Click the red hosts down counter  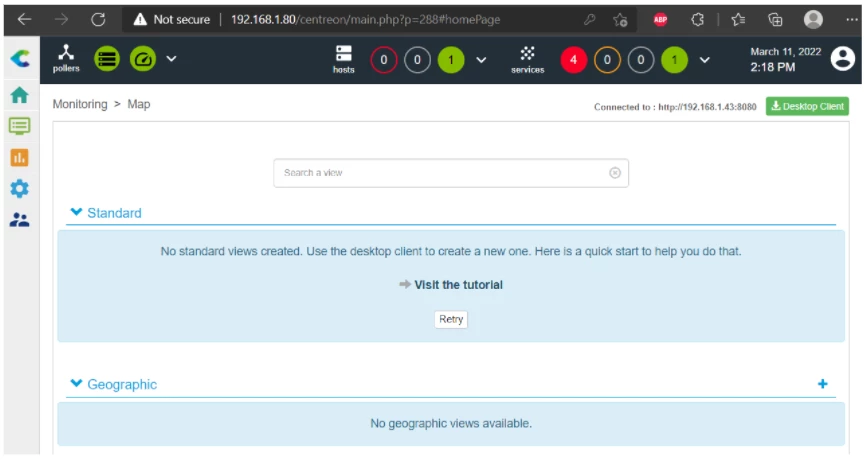383,60
